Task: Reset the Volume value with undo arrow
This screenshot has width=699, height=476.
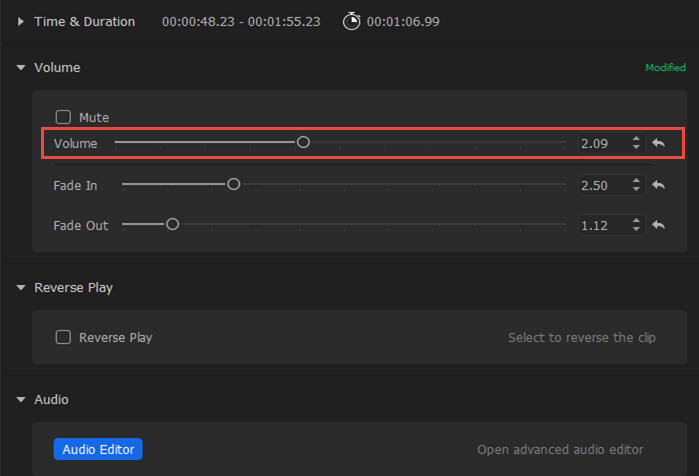Action: tap(658, 144)
